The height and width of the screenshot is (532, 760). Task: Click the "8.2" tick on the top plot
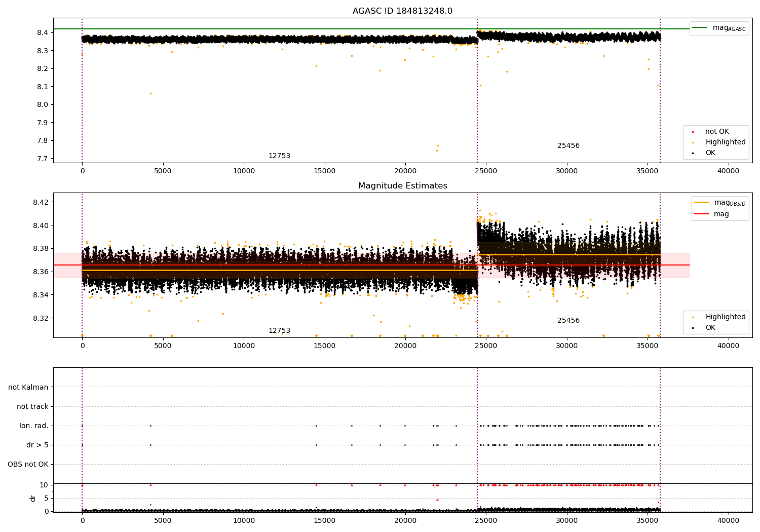point(42,68)
